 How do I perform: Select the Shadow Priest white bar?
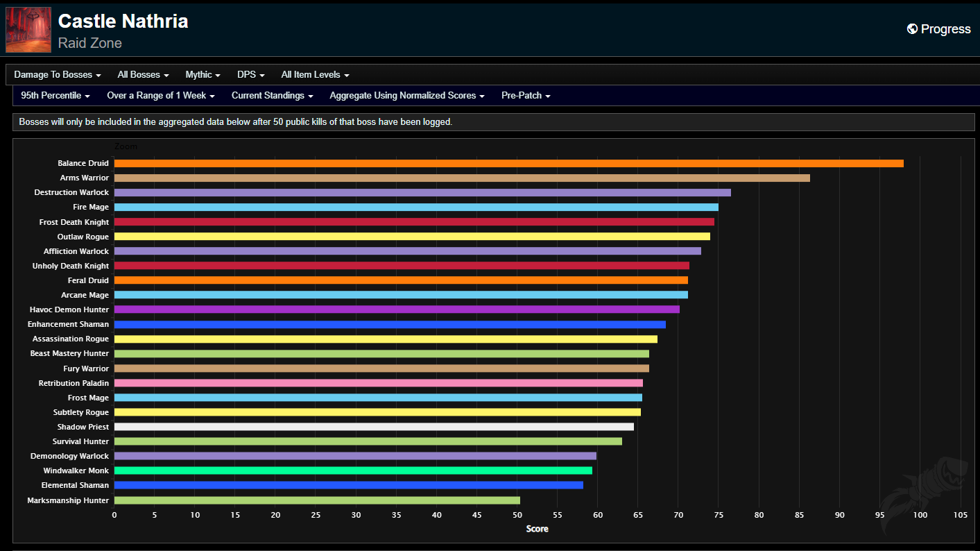tap(374, 427)
